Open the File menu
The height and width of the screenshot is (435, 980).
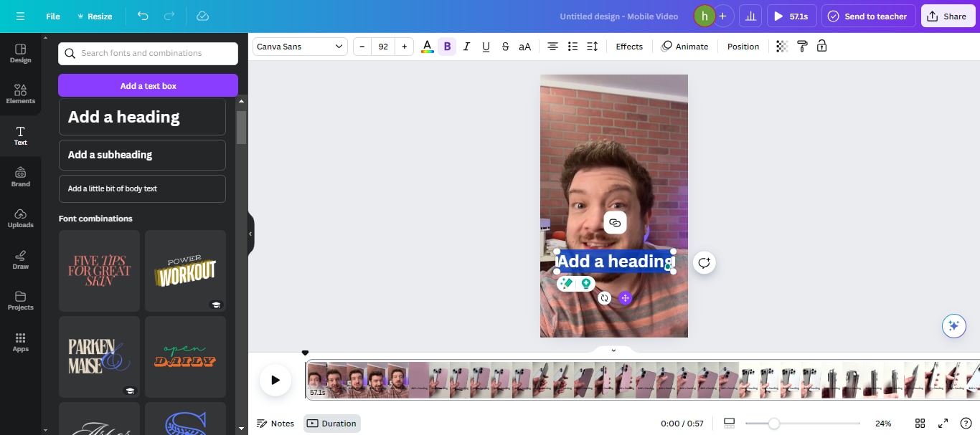tap(53, 16)
